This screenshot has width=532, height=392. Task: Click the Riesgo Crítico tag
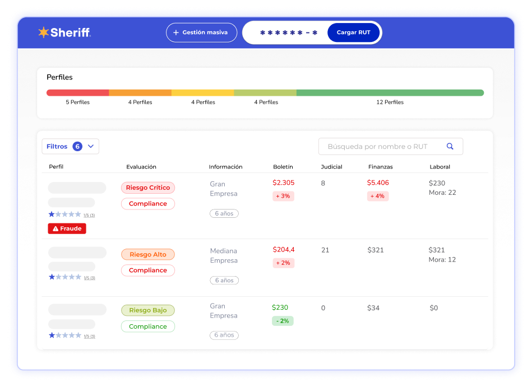pyautogui.click(x=148, y=188)
